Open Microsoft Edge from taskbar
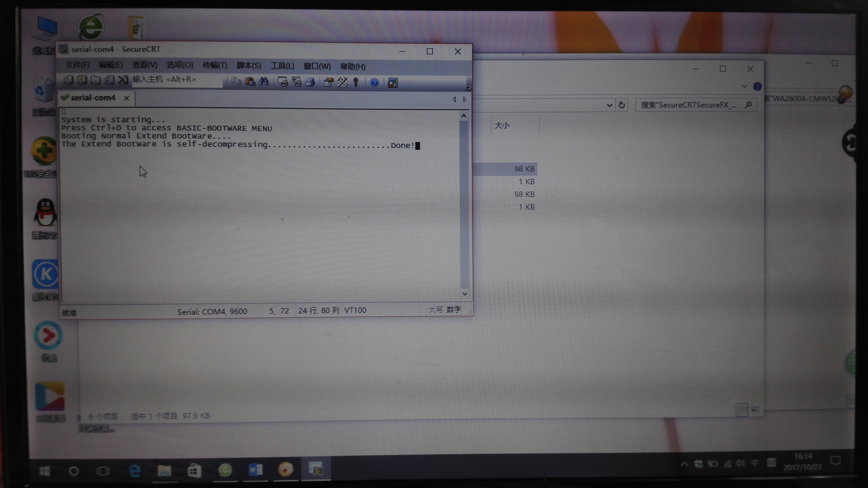The width and height of the screenshot is (868, 488). click(x=135, y=470)
